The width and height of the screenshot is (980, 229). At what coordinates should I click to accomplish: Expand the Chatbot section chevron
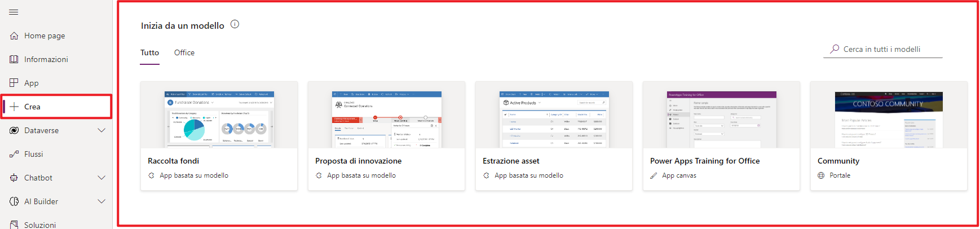tap(101, 178)
